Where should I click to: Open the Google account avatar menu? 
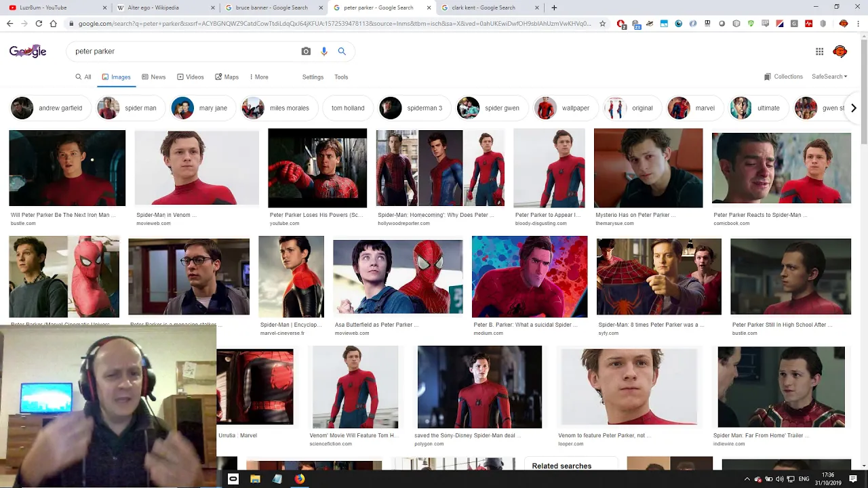[x=840, y=52]
